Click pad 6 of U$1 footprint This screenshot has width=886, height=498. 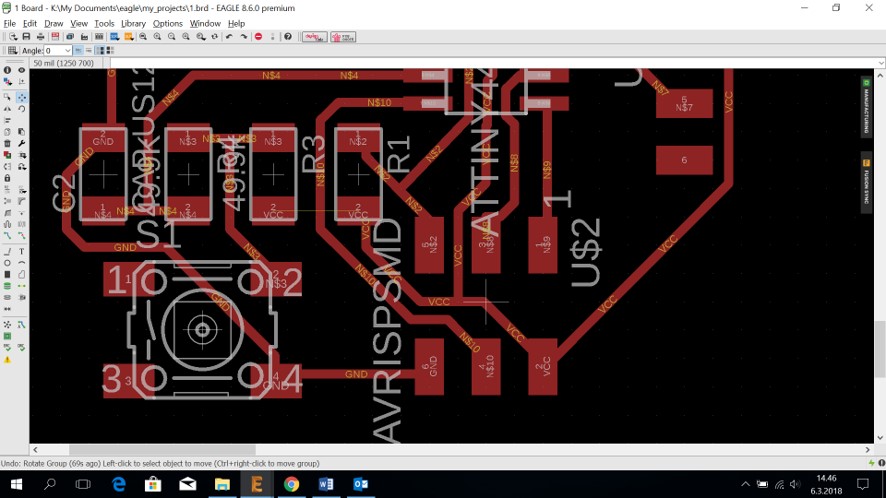click(684, 160)
